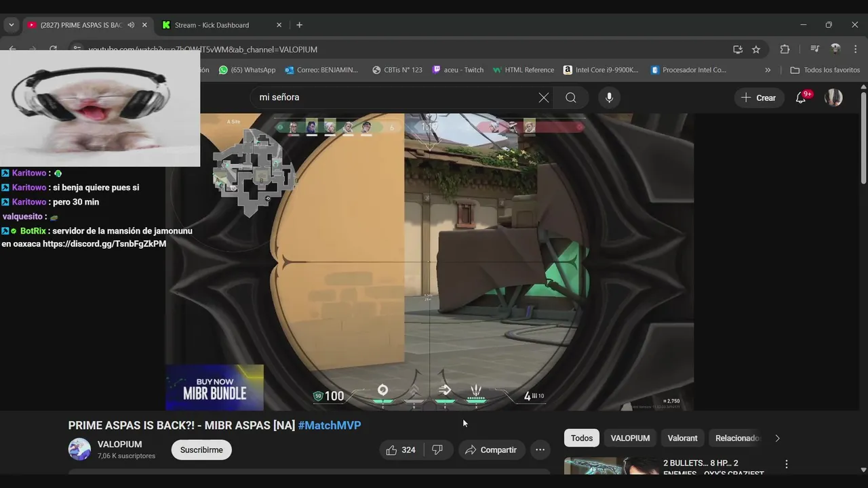
Task: Expand the bookmarks overflow chevron
Action: click(768, 70)
